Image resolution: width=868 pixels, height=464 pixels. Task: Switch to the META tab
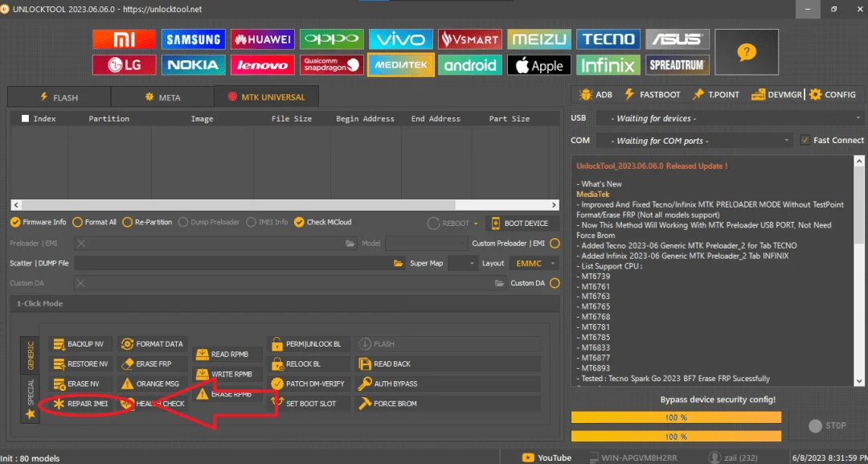pyautogui.click(x=162, y=96)
